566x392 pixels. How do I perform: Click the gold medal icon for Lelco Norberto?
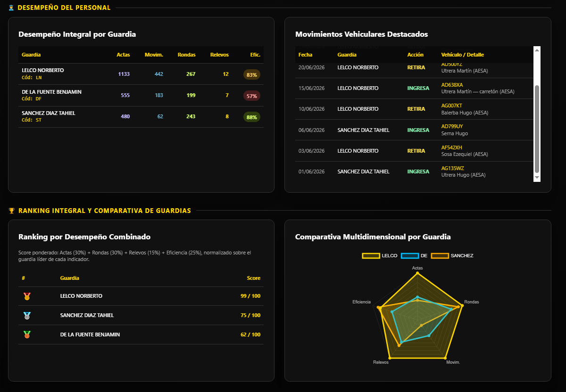point(27,296)
